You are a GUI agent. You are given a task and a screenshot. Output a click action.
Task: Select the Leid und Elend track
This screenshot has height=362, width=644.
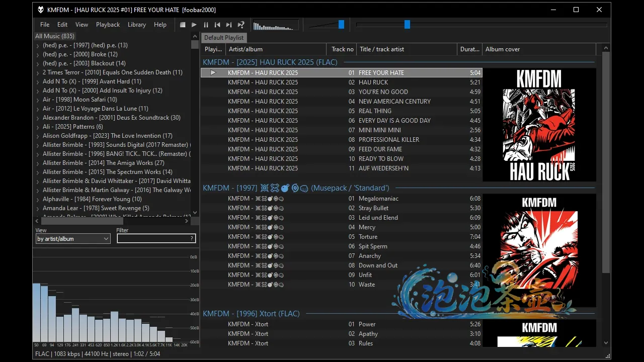[x=342, y=217]
